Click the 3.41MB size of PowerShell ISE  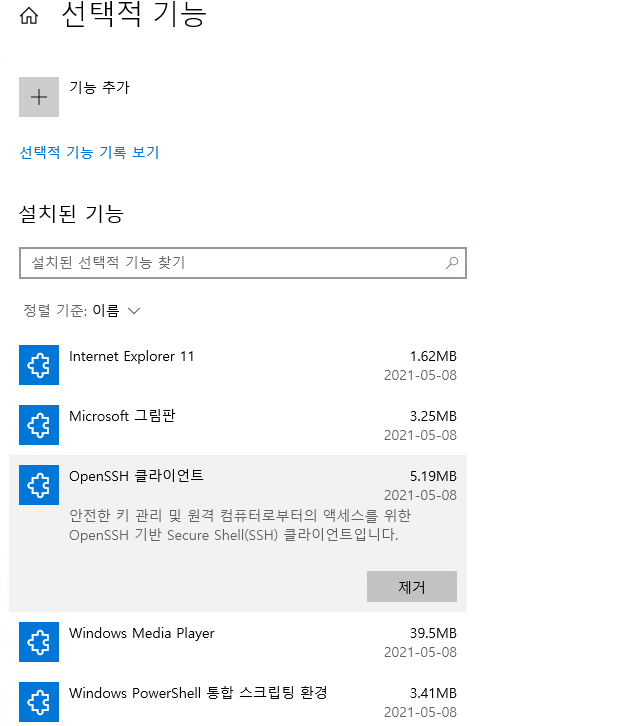click(433, 693)
